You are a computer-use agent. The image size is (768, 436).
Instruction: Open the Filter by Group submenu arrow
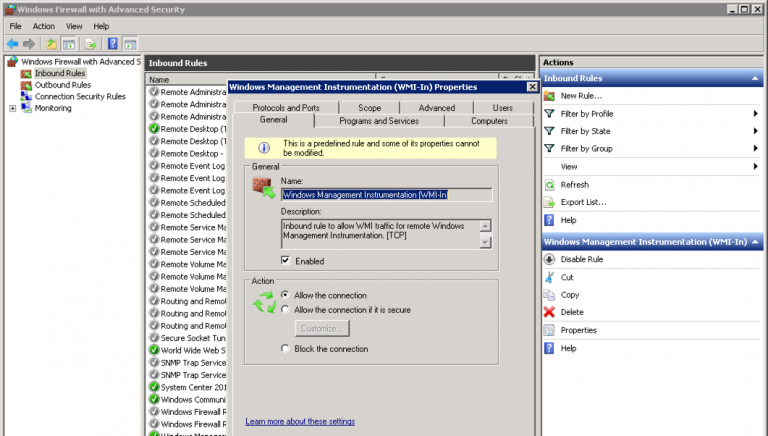[756, 148]
